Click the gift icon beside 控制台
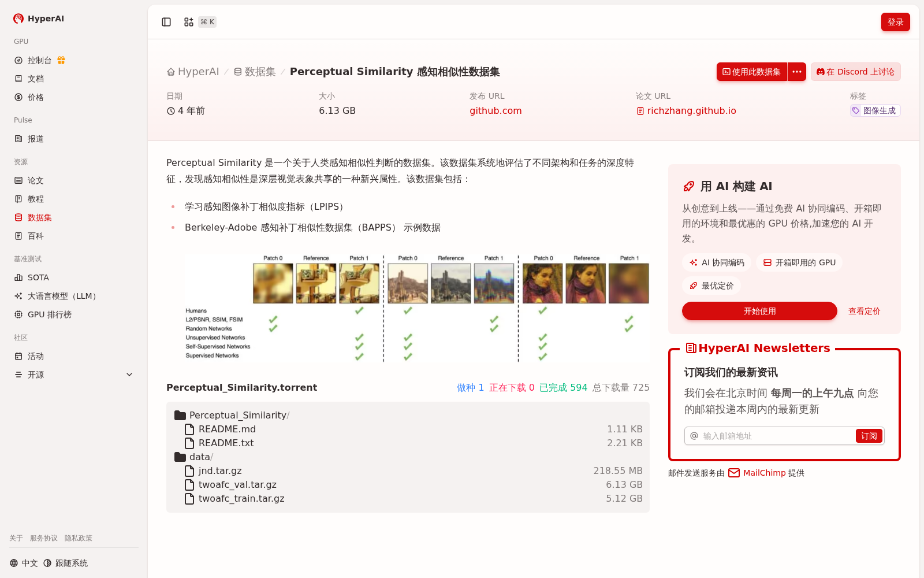 (x=61, y=60)
